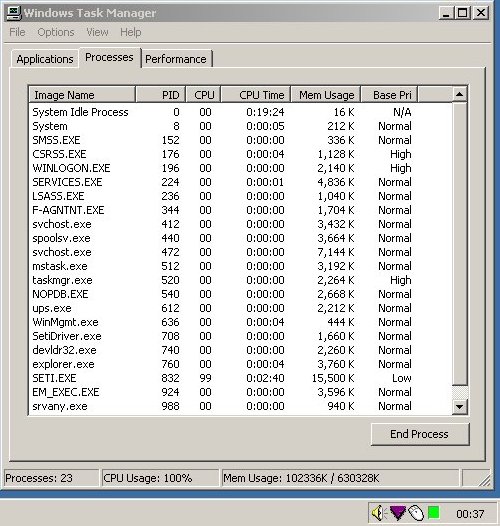Select the F-AGNTNT.EXE process

click(240, 210)
